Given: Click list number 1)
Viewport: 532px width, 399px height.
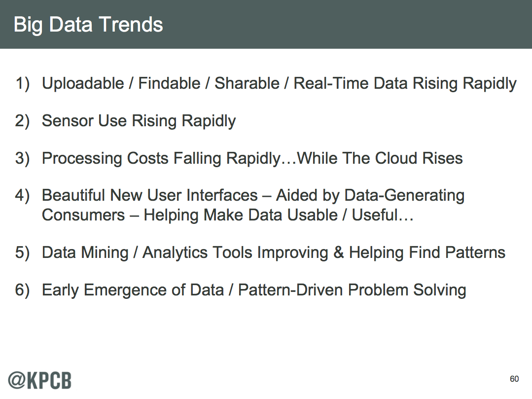Looking at the screenshot, I should coord(22,84).
